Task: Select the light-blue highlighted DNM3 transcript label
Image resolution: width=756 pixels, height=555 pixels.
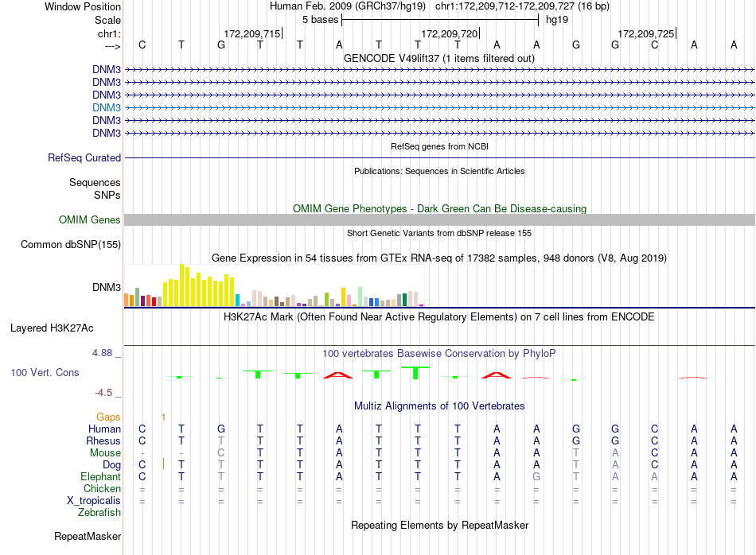Action: [x=107, y=107]
